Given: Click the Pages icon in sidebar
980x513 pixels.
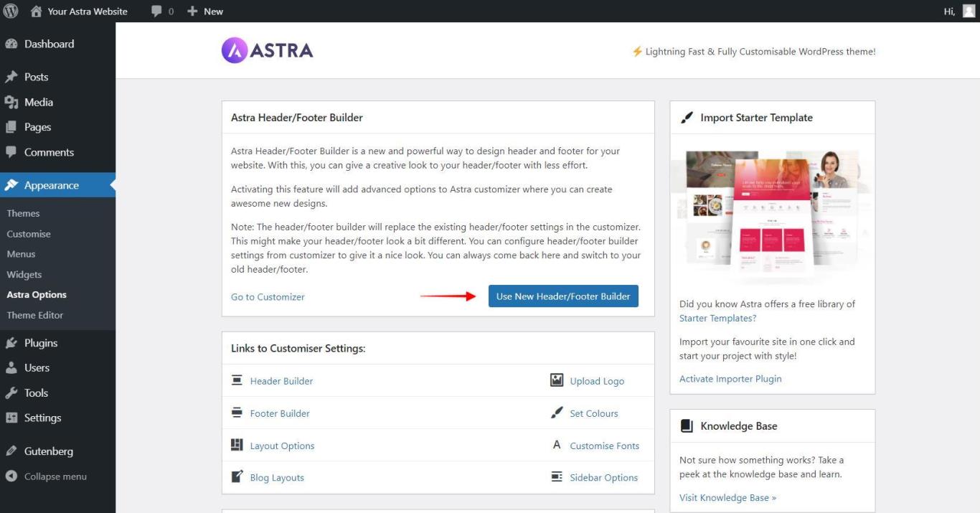Looking at the screenshot, I should (x=11, y=127).
